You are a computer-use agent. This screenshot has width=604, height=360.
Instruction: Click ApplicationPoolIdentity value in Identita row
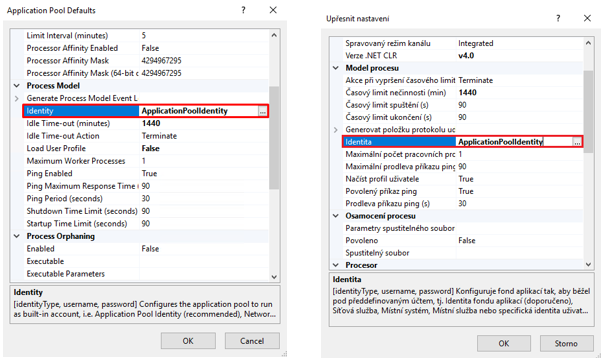coord(500,142)
